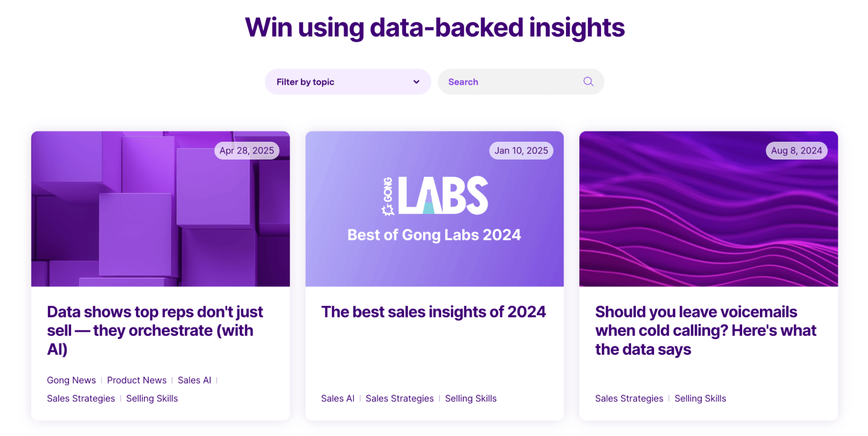This screenshot has height=436, width=868.
Task: Click Selling Skills tag on first card
Action: tap(152, 399)
